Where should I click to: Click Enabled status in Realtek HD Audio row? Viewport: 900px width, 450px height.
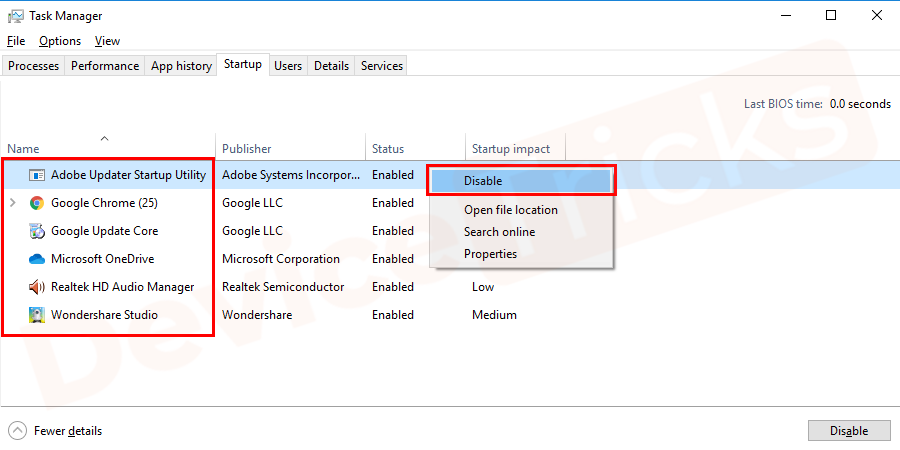point(393,286)
